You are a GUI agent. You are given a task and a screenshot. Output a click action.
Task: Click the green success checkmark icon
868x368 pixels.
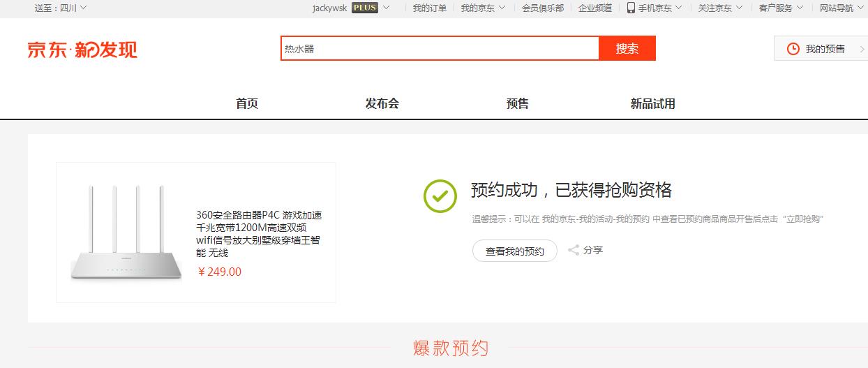[440, 196]
